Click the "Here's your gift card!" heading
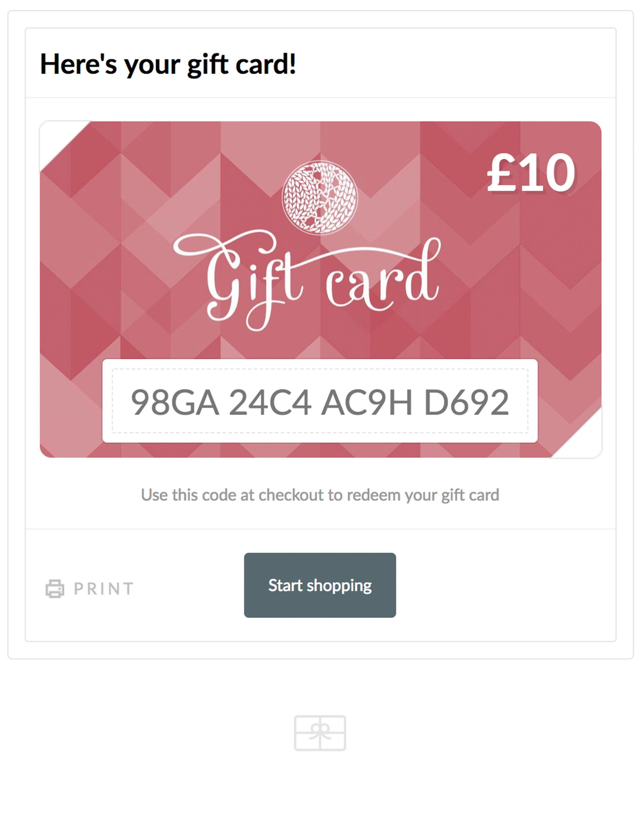 pos(168,64)
